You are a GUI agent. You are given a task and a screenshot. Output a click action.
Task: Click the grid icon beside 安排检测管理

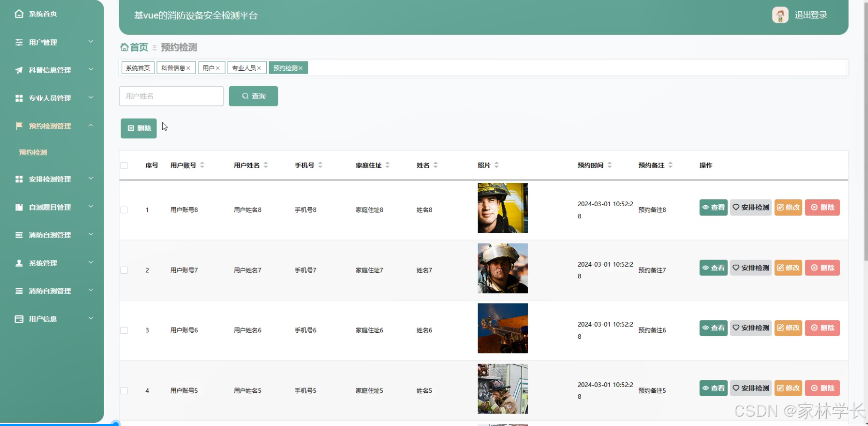19,179
